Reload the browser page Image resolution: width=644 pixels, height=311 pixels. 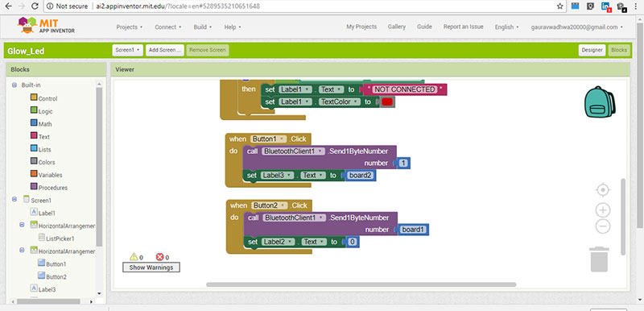point(35,6)
